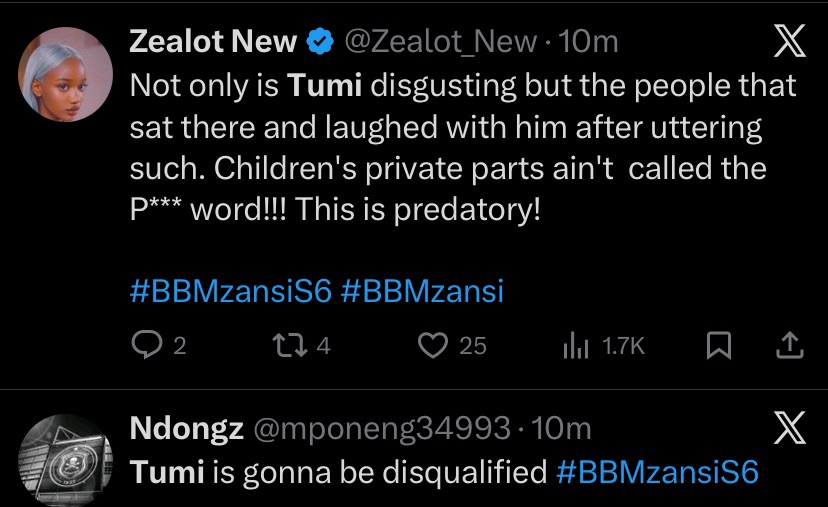Open the Ndongz display name
The width and height of the screenshot is (828, 507).
187,430
